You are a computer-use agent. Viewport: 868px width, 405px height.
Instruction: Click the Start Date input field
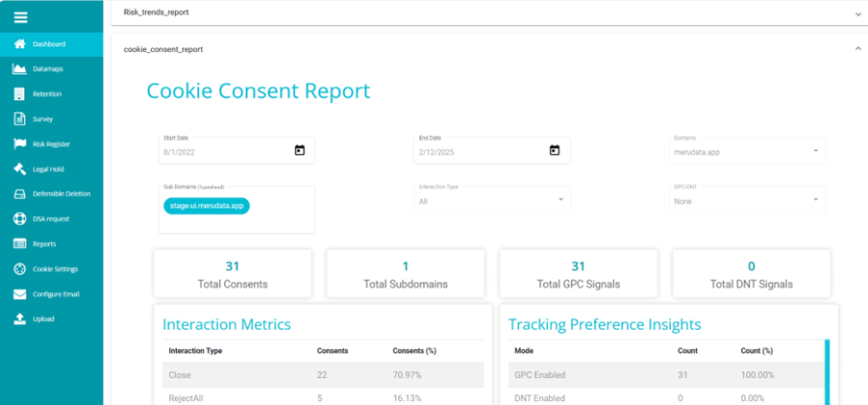(x=236, y=150)
